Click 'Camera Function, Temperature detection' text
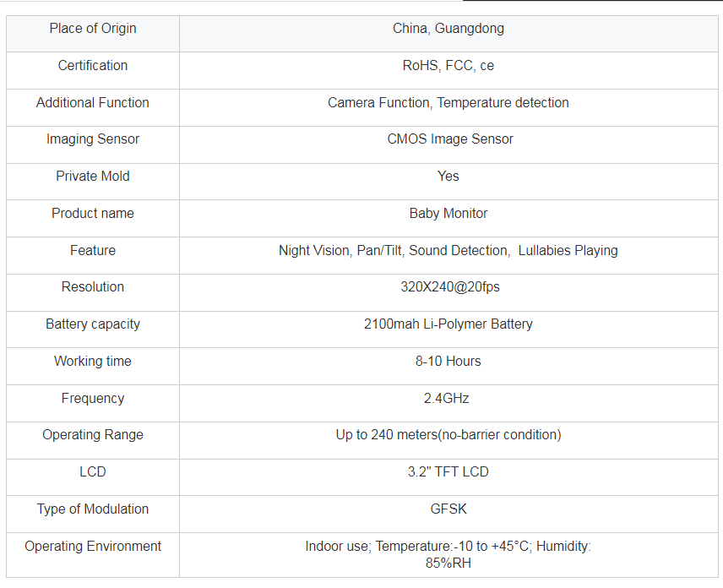723x588 pixels. click(x=448, y=102)
